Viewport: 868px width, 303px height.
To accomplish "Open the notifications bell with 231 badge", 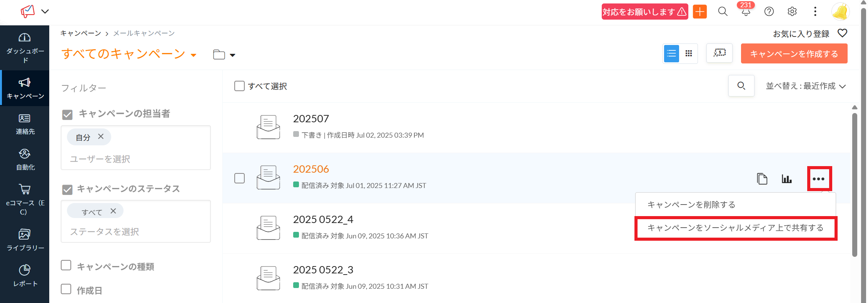I will [746, 12].
